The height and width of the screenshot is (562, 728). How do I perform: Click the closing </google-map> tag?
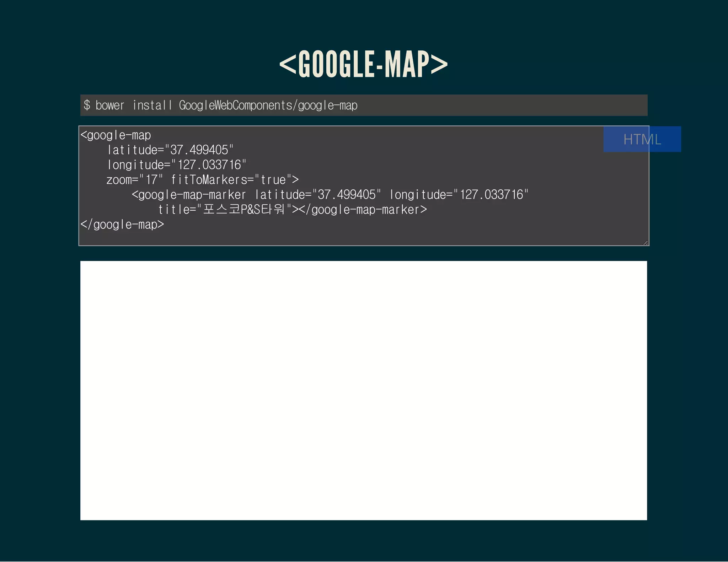coord(122,225)
